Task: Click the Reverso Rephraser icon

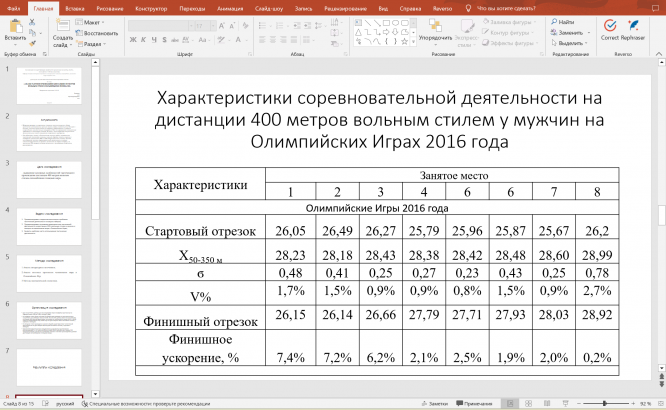Action: 633,25
